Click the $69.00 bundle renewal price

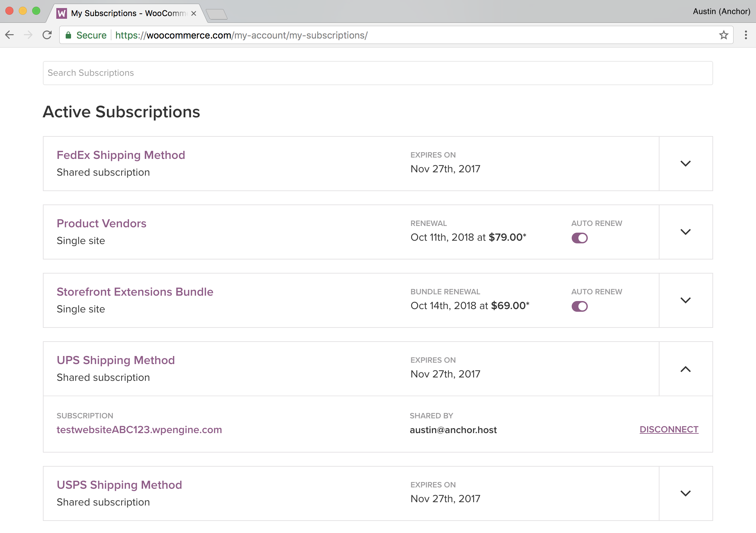click(508, 305)
